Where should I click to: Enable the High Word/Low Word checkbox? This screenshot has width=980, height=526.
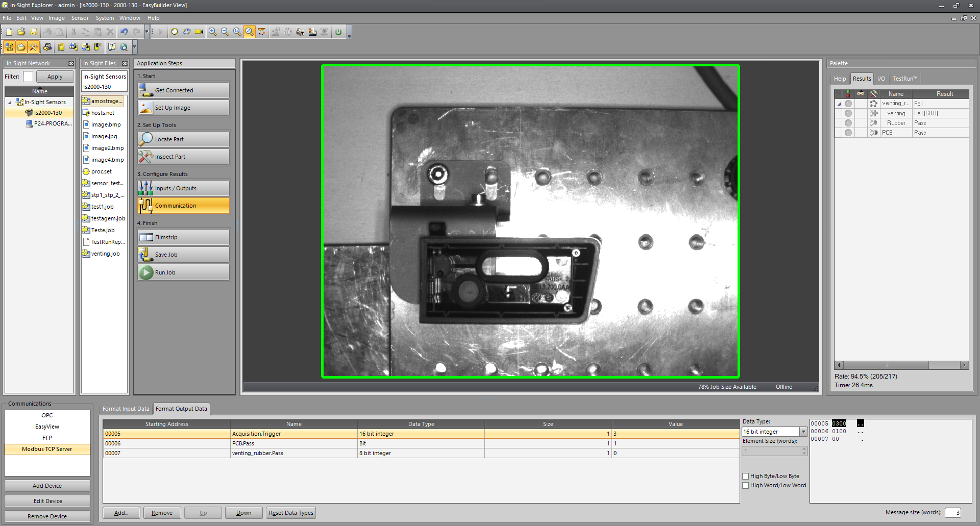[746, 485]
